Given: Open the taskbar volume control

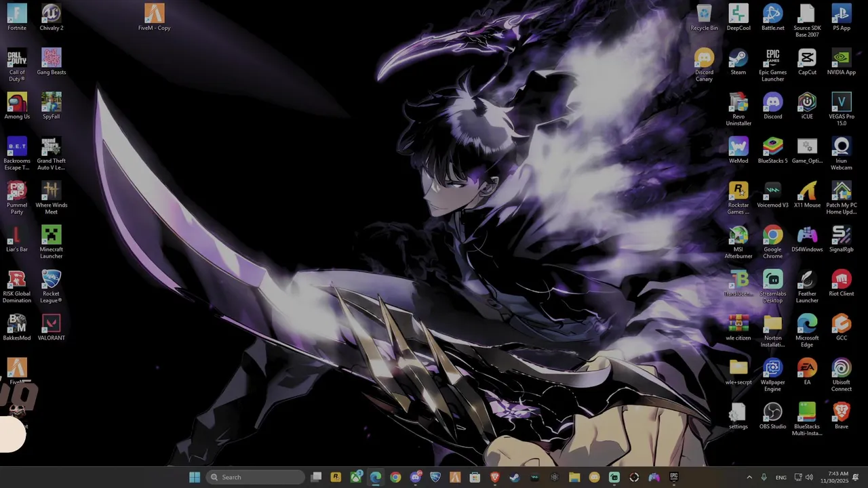Looking at the screenshot, I should (x=809, y=477).
